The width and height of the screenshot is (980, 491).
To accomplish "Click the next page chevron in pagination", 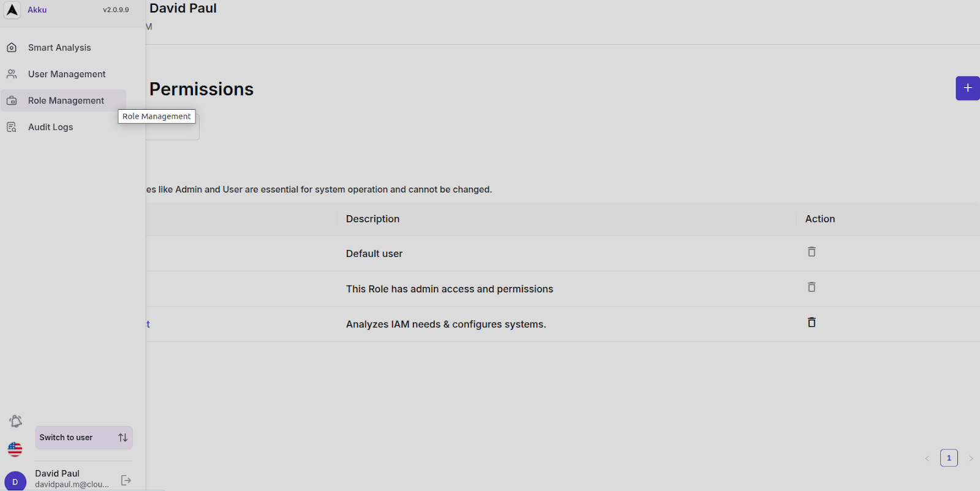I will pos(971,458).
